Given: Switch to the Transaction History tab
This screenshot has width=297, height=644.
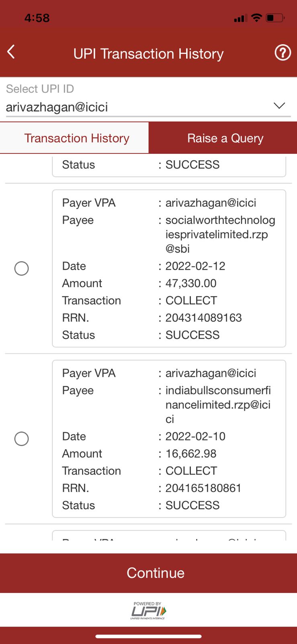Looking at the screenshot, I should tap(76, 138).
